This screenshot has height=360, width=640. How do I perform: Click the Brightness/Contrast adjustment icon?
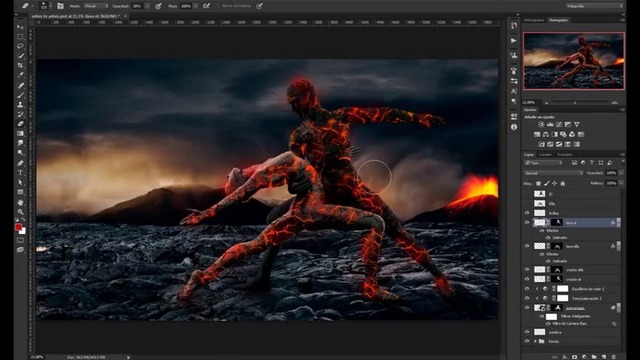pyautogui.click(x=541, y=124)
